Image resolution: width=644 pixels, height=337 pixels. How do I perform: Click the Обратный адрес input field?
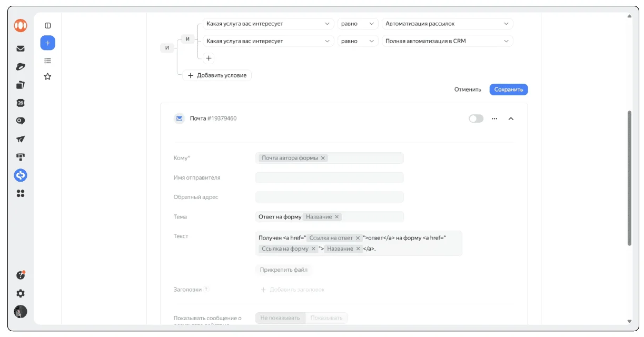[330, 197]
